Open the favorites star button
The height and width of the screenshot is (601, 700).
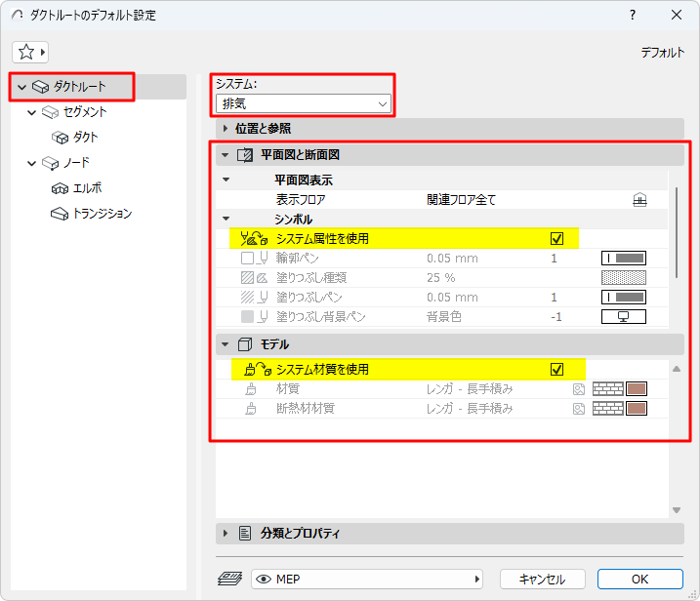(x=30, y=53)
